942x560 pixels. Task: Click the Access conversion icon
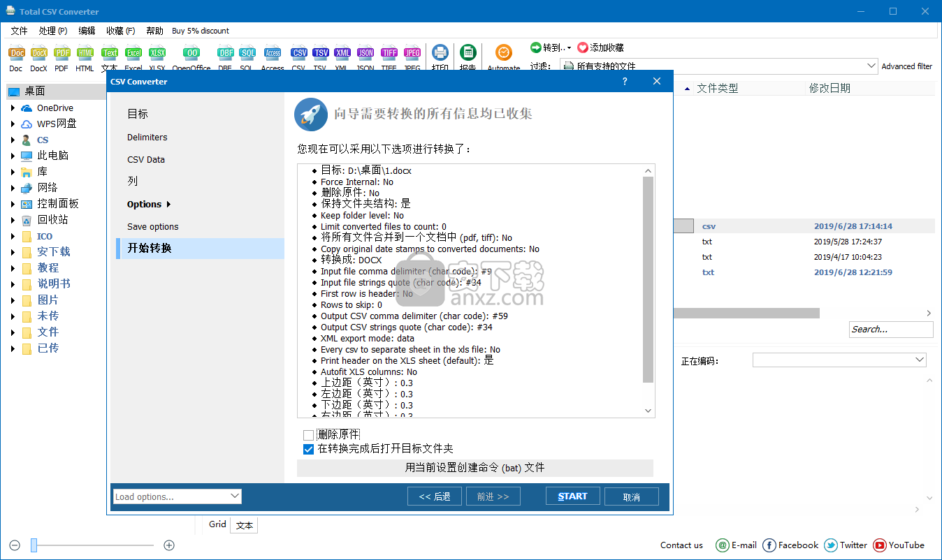(x=273, y=52)
